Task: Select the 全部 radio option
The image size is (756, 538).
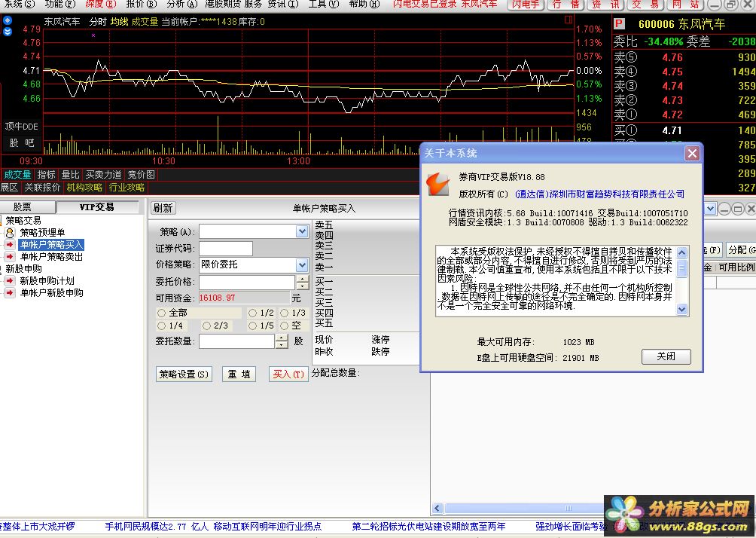Action: [162, 313]
